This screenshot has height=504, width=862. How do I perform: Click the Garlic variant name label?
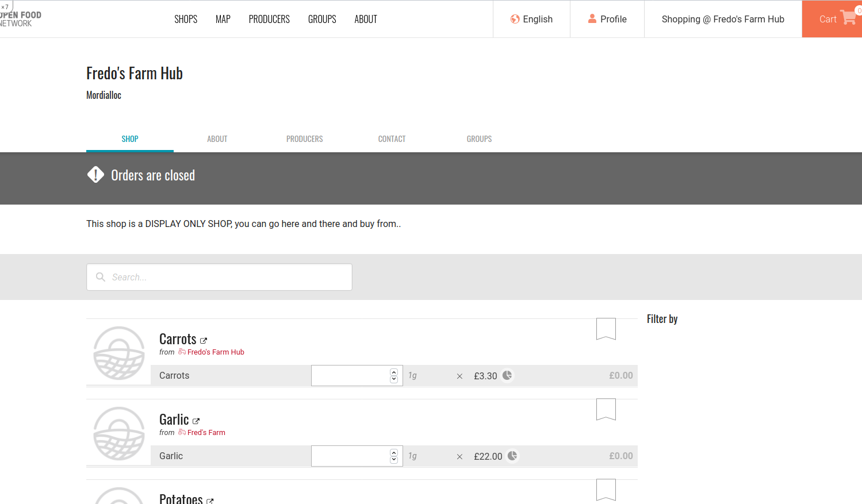(171, 456)
